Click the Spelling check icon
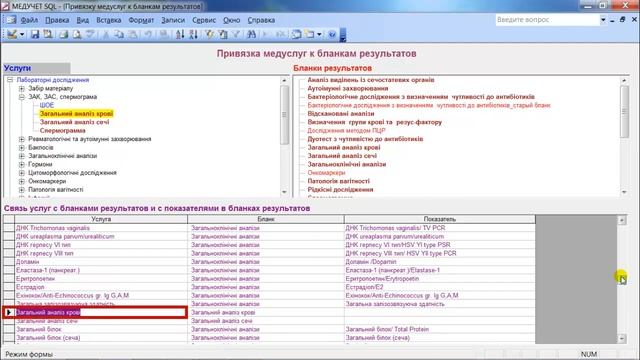The image size is (640, 360). coord(90,34)
